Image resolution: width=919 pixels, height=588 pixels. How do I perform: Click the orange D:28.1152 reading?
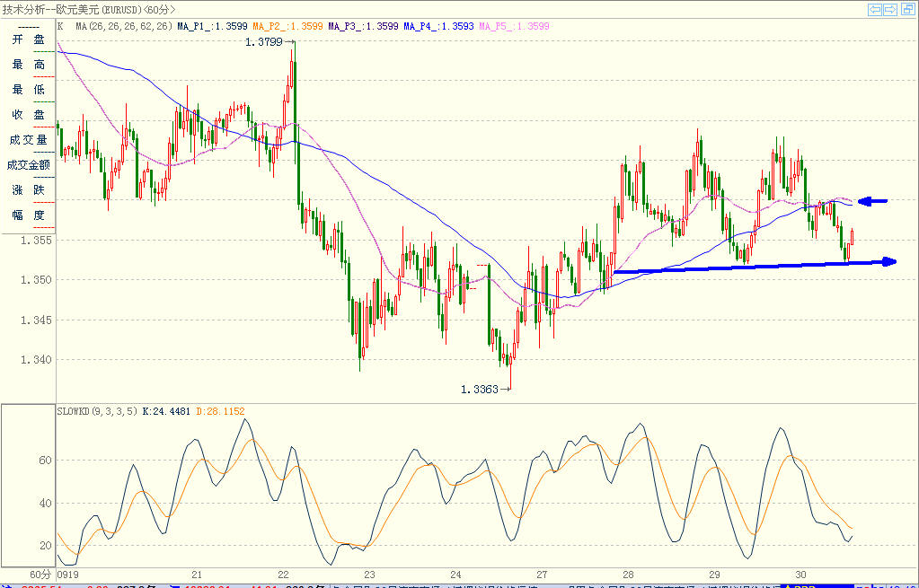pyautogui.click(x=220, y=412)
